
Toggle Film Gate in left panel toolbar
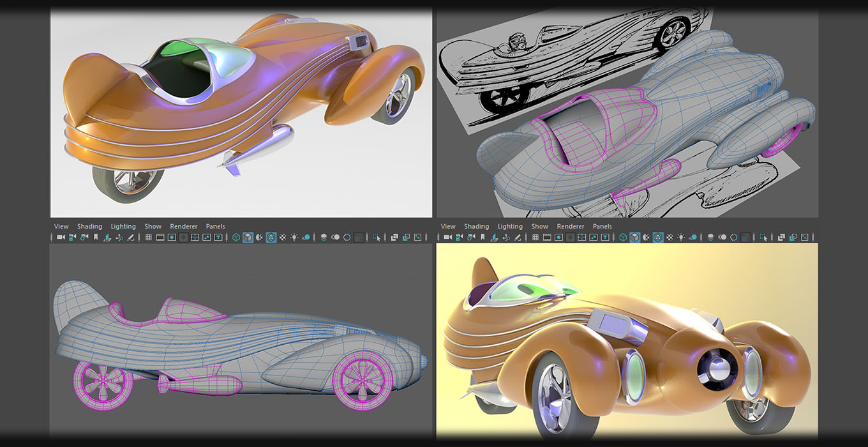(160, 237)
